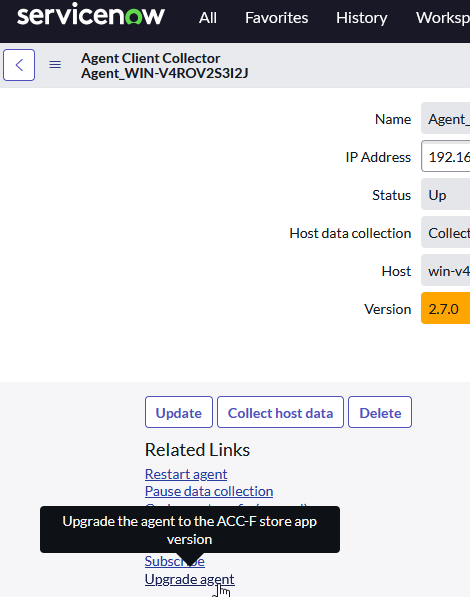Click the ServiceNow logo
The width and height of the screenshot is (470, 597).
(91, 15)
